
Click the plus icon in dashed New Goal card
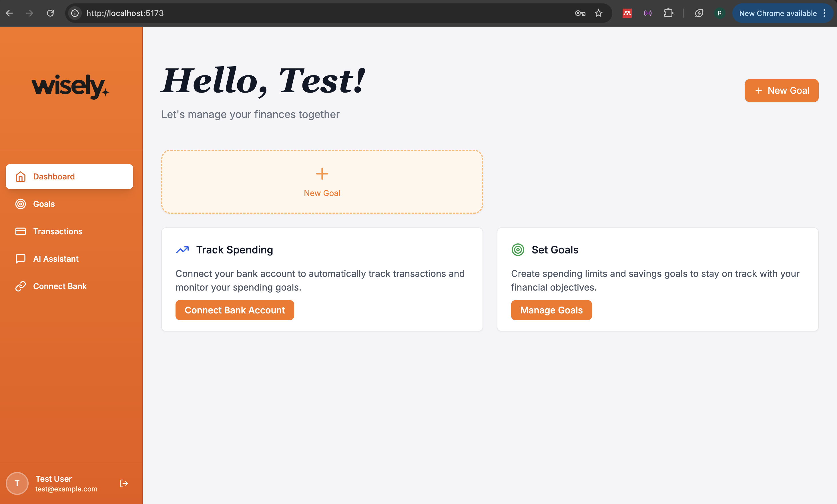pyautogui.click(x=322, y=174)
